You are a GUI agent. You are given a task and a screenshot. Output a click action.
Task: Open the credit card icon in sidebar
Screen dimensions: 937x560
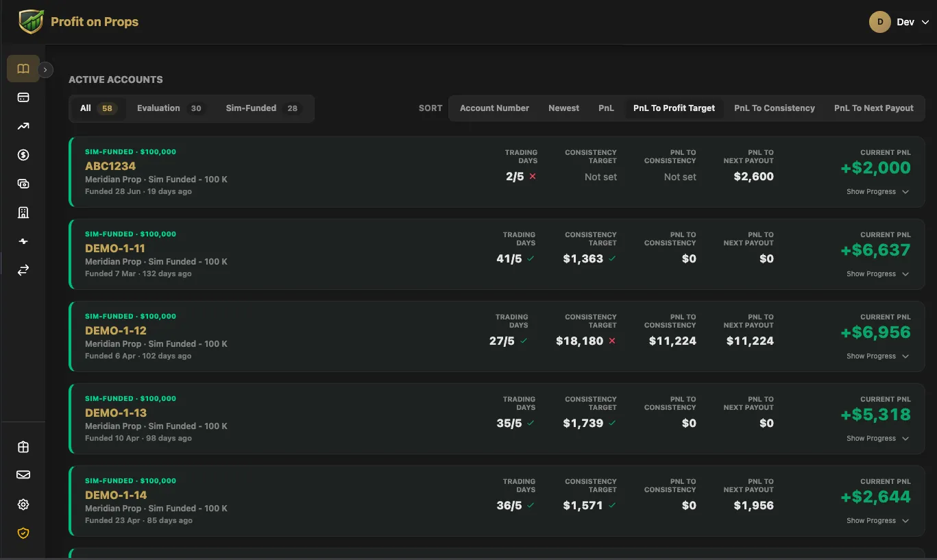click(23, 97)
